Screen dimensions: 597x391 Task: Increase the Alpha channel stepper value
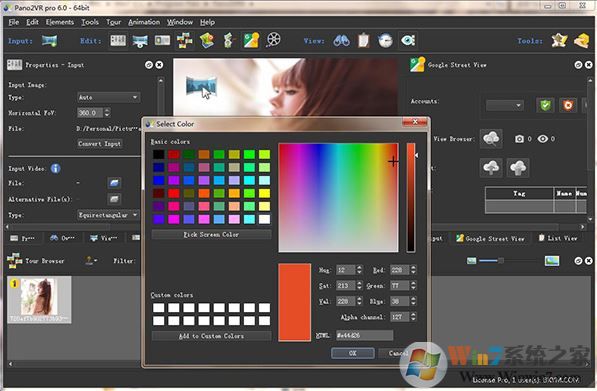click(x=413, y=314)
